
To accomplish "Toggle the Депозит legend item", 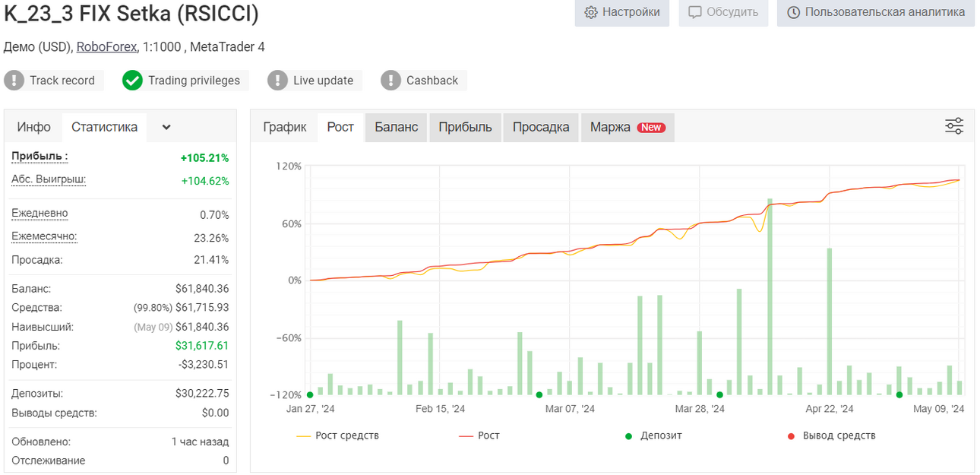I will (x=653, y=435).
